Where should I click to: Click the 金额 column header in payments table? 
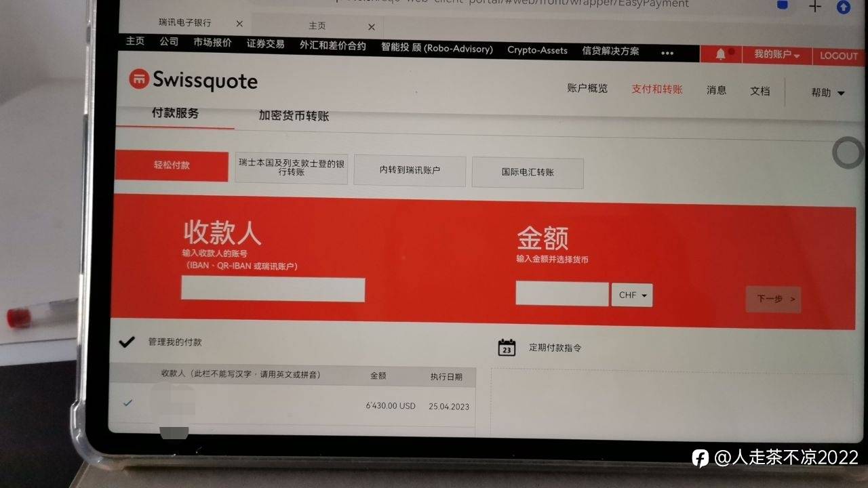[x=378, y=375]
